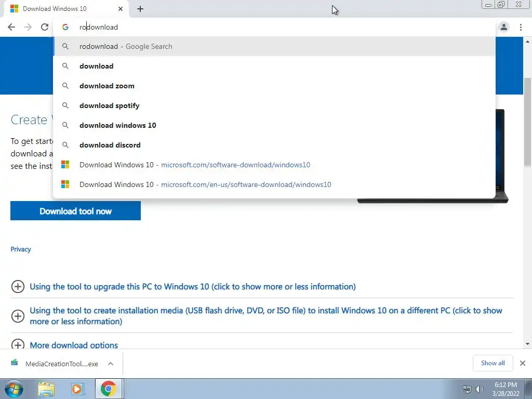Click the Chrome taskbar icon

[108, 389]
